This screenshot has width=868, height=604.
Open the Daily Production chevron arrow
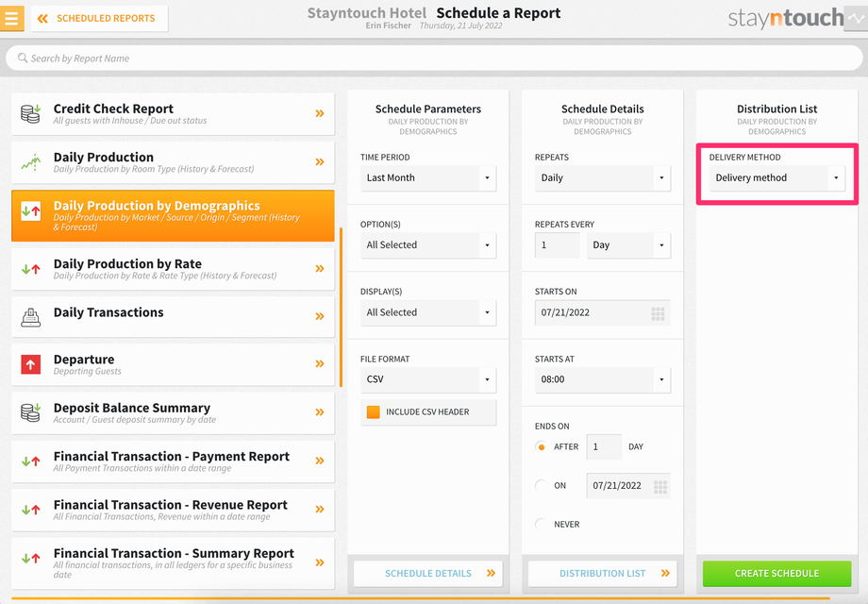point(320,162)
